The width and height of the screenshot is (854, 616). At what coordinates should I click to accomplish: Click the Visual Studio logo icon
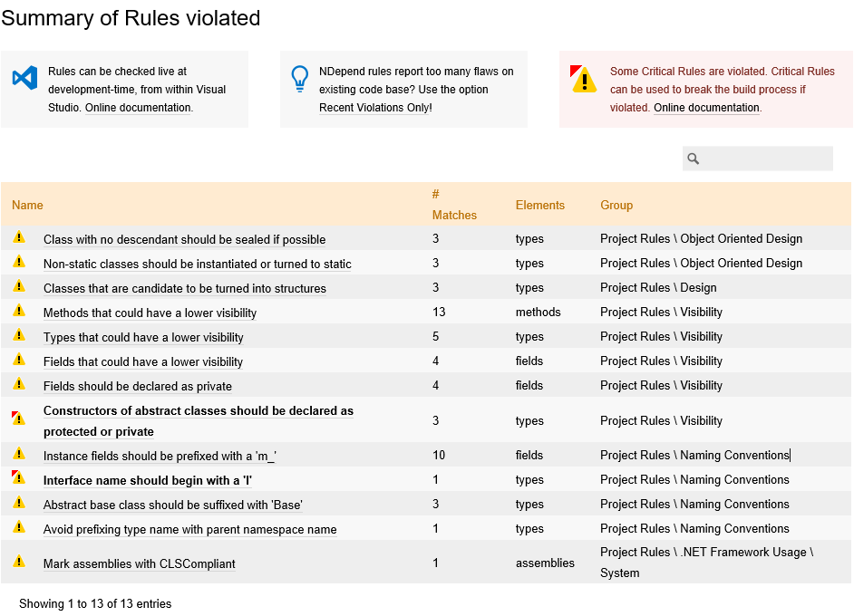pyautogui.click(x=24, y=78)
